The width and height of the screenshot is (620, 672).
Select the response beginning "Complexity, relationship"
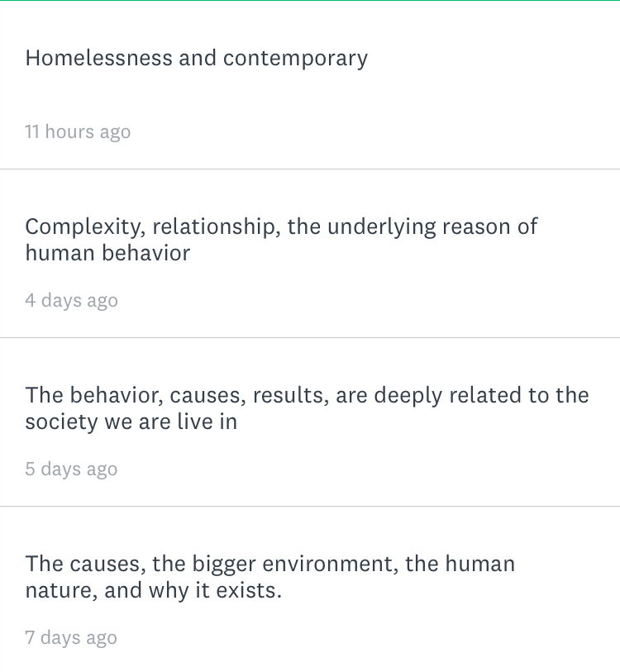pyautogui.click(x=281, y=239)
